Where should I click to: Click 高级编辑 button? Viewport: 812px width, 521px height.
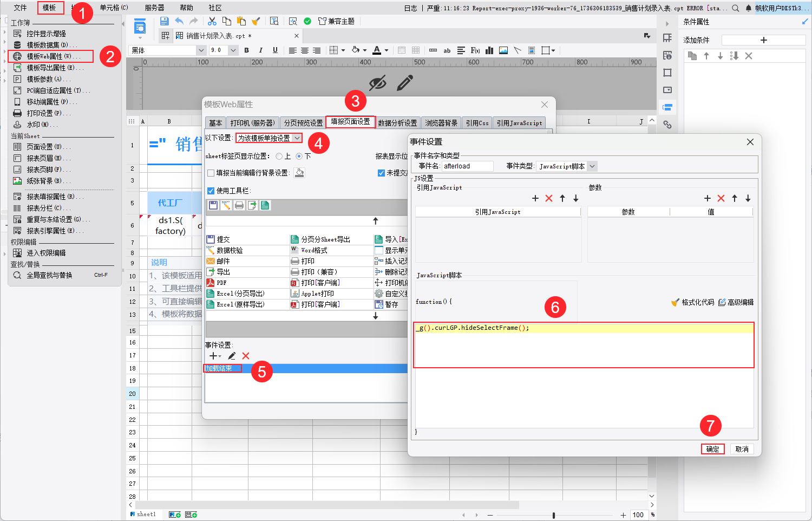[736, 302]
